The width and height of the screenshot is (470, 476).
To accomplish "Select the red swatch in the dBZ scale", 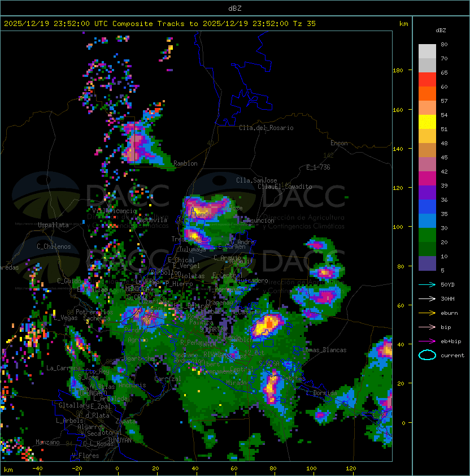I will (x=427, y=80).
